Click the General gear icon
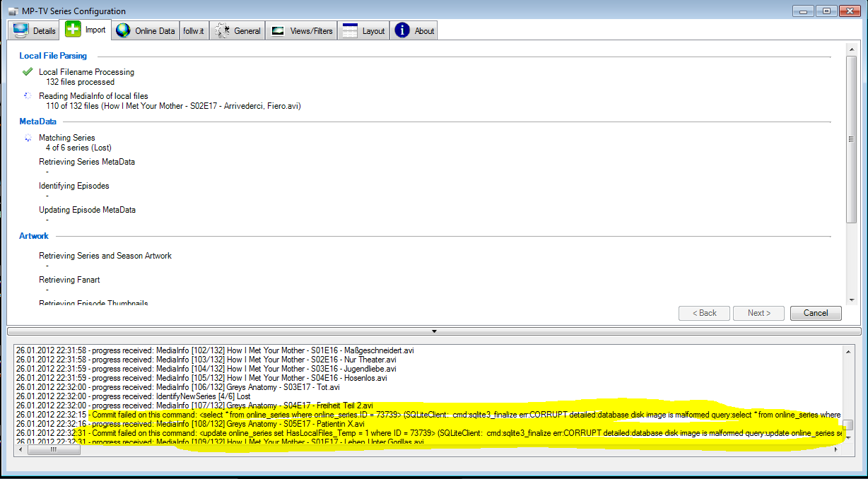868x479 pixels. (222, 30)
